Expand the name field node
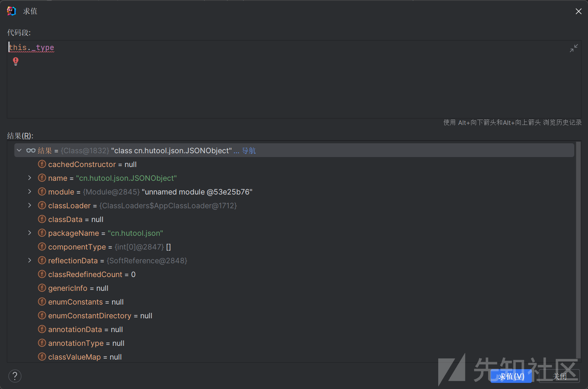The image size is (588, 389). [29, 178]
